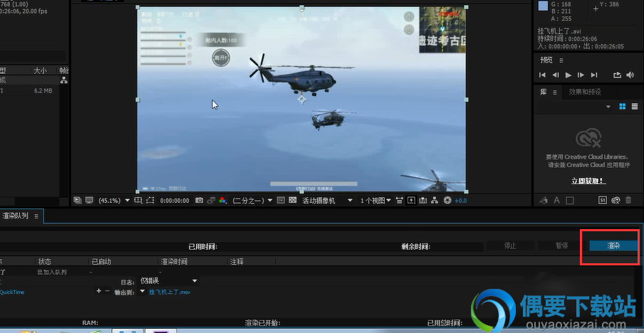Click the reset exposure aperture icon
Screen dimensions: 644x333
[x=447, y=201]
